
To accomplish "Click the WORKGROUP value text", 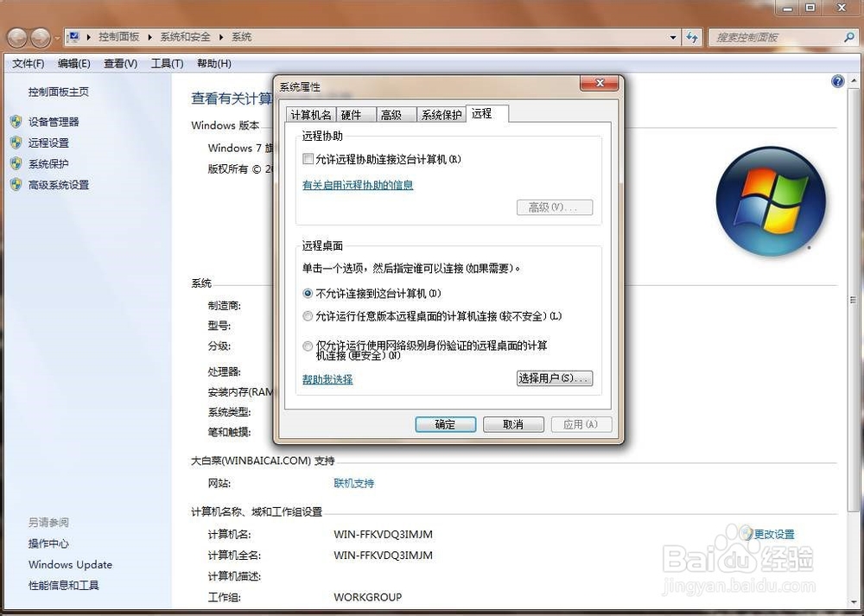I will (367, 597).
